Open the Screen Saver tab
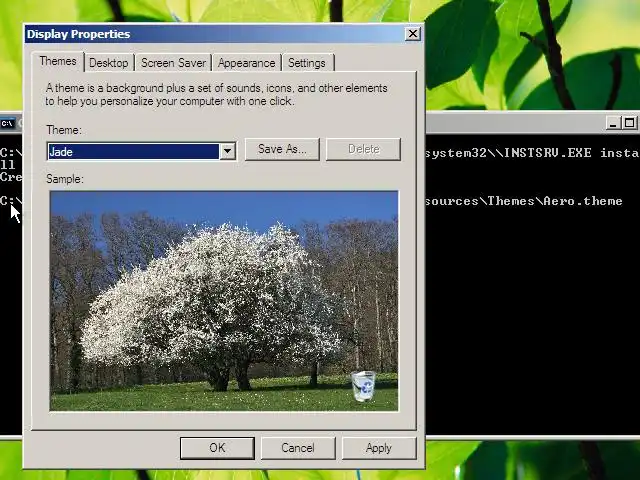Screen dimensions: 640x480 coord(173,63)
